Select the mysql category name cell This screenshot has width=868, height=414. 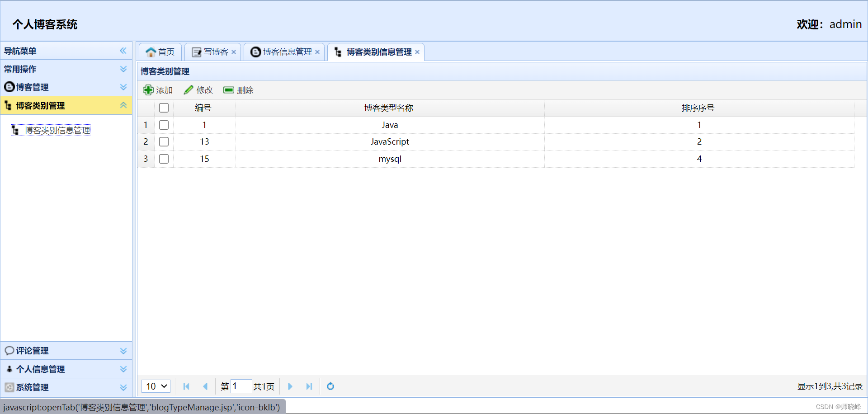[390, 159]
